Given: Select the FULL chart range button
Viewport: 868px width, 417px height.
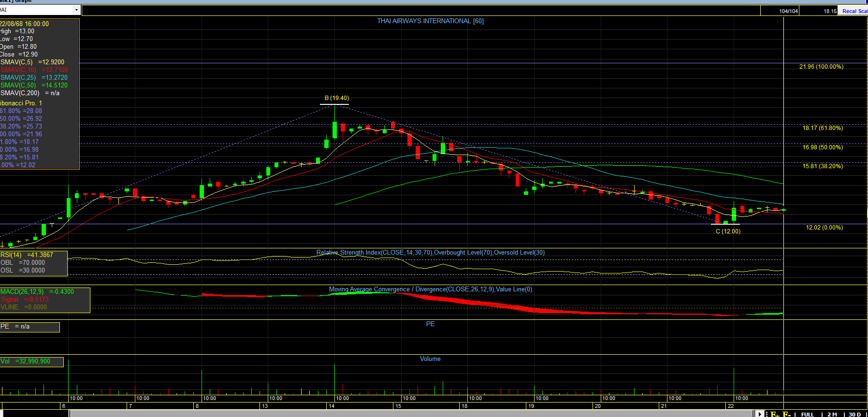Looking at the screenshot, I should (807, 414).
